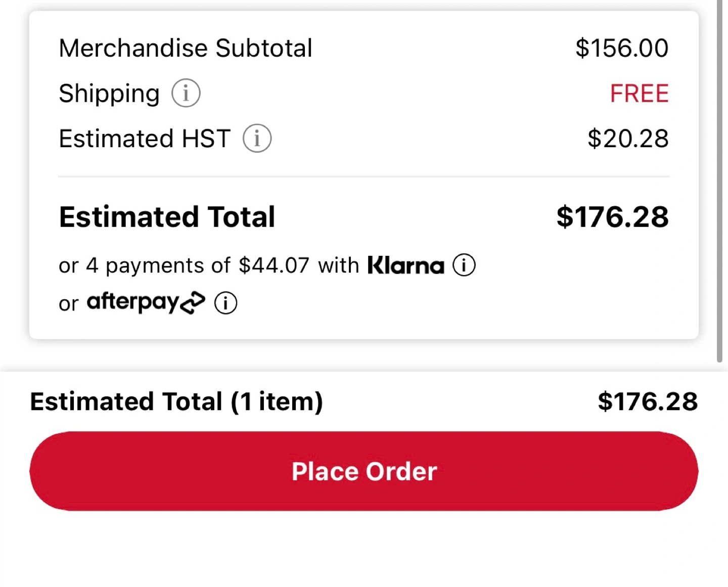The width and height of the screenshot is (728, 587).
Task: Click the red FREE shipping text
Action: pos(639,94)
